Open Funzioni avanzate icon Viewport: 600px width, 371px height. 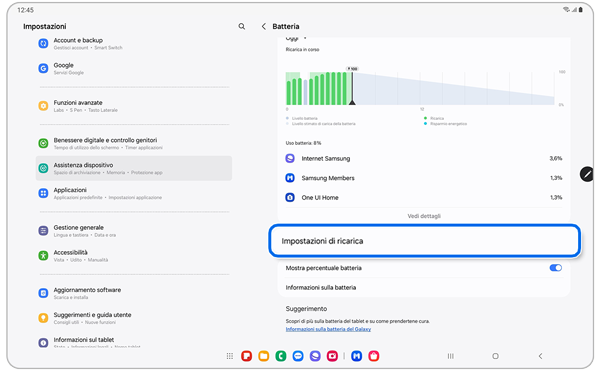[43, 106]
